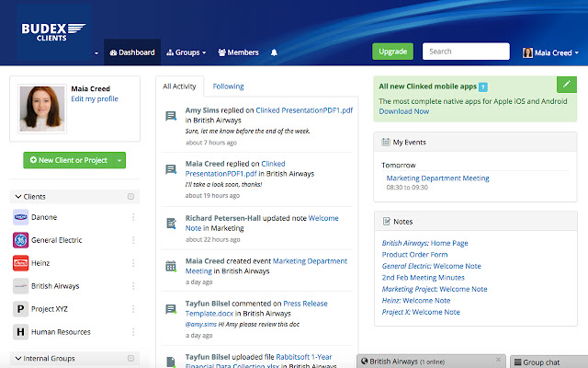The height and width of the screenshot is (368, 588).
Task: Open options dots for General Electric
Action: [133, 240]
